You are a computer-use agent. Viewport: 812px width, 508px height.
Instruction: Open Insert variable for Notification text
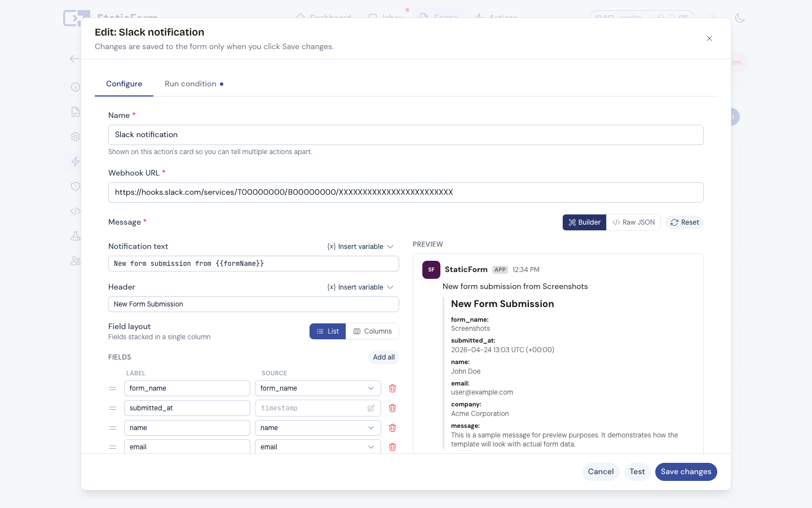(360, 247)
